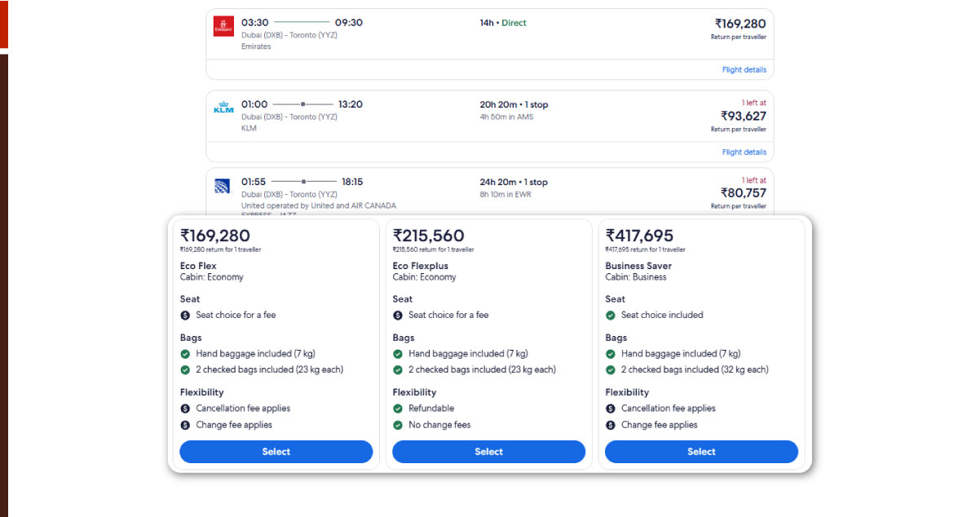Click Eco Flexplus Refundable checkmark icon
This screenshot has height=517, width=980.
398,409
